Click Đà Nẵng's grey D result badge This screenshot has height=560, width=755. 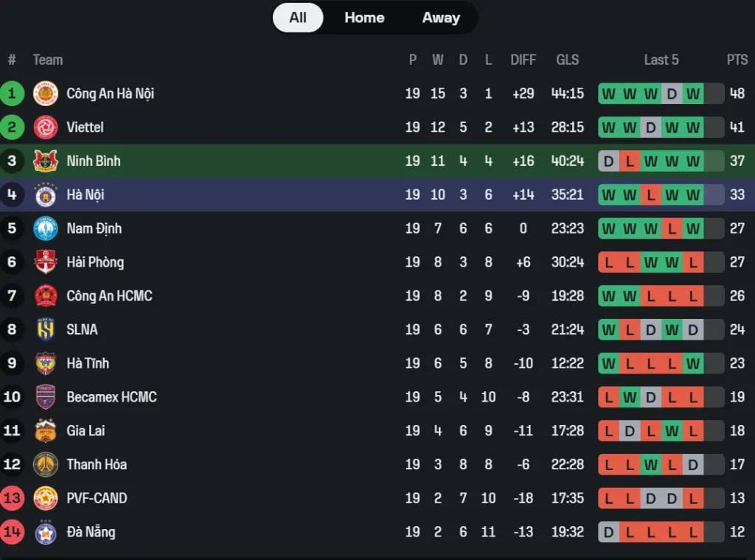click(x=608, y=532)
